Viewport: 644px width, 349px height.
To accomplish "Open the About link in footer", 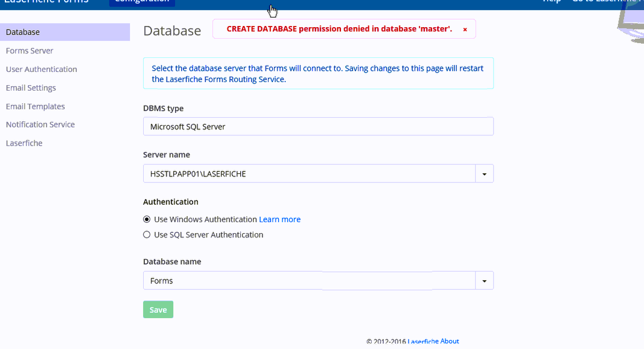I will (450, 342).
